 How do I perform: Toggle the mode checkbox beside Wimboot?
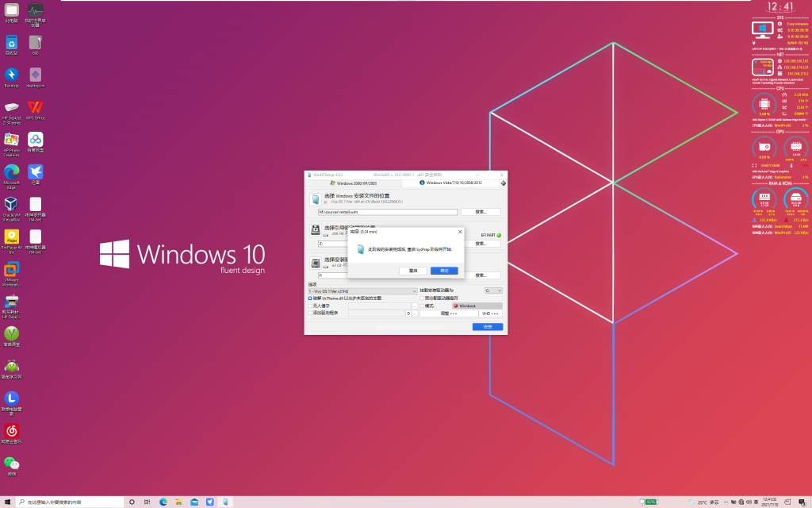(422, 306)
